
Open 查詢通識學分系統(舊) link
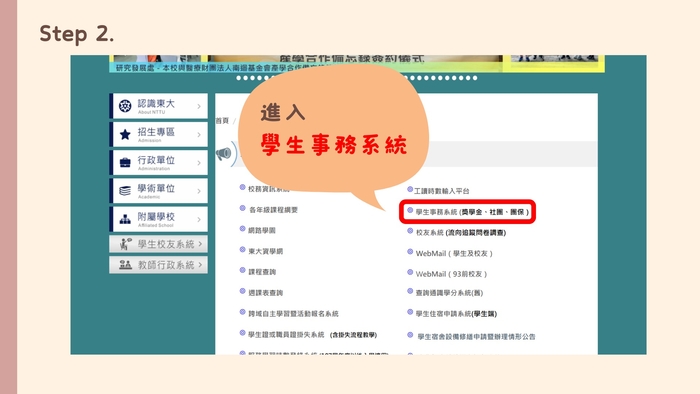pyautogui.click(x=449, y=293)
